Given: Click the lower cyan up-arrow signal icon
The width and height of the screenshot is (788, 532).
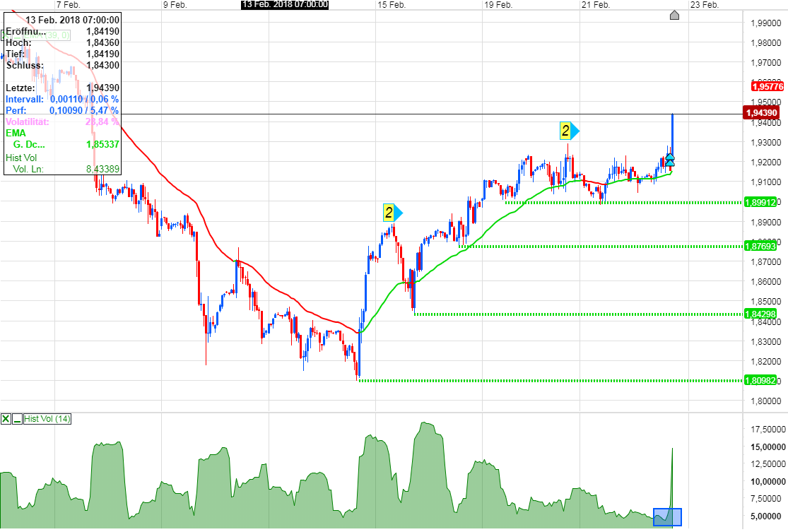Looking at the screenshot, I should click(670, 162).
